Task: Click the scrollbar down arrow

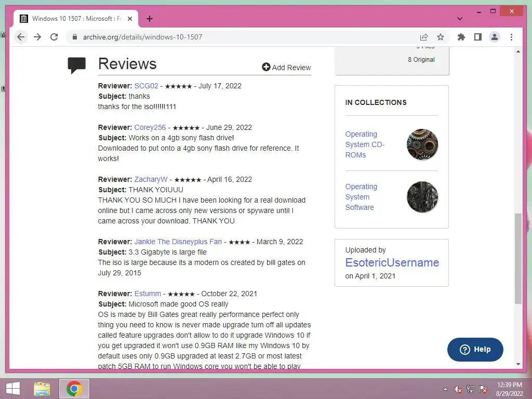Action: (518, 364)
